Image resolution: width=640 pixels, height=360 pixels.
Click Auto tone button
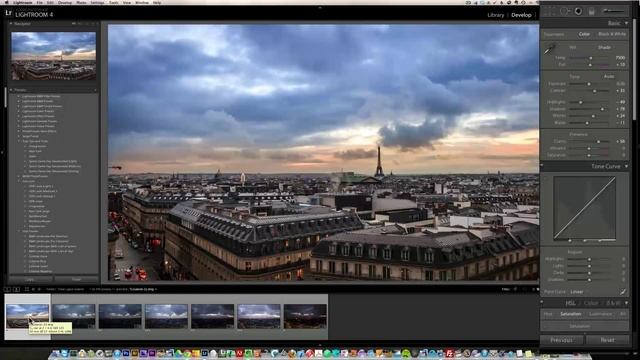pyautogui.click(x=609, y=76)
